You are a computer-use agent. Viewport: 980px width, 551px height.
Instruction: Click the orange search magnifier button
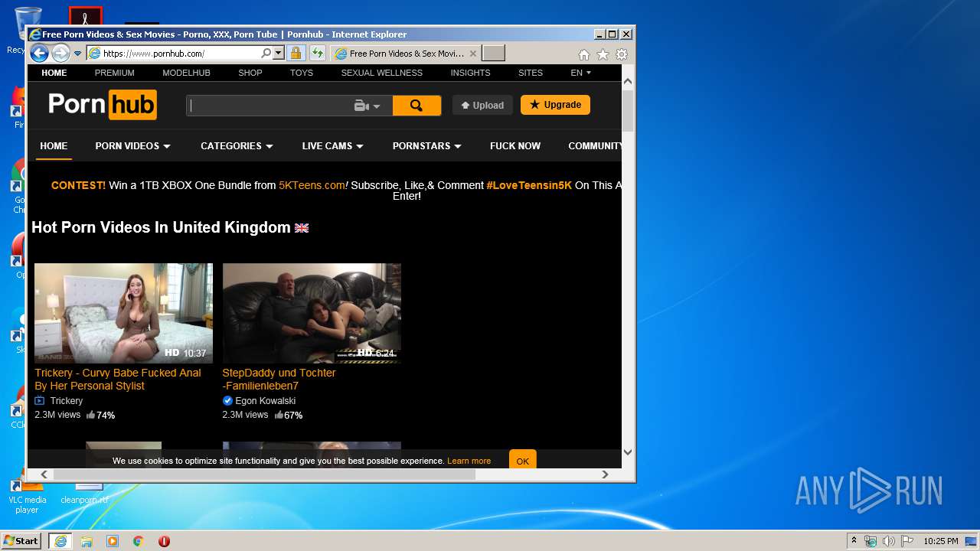(416, 106)
